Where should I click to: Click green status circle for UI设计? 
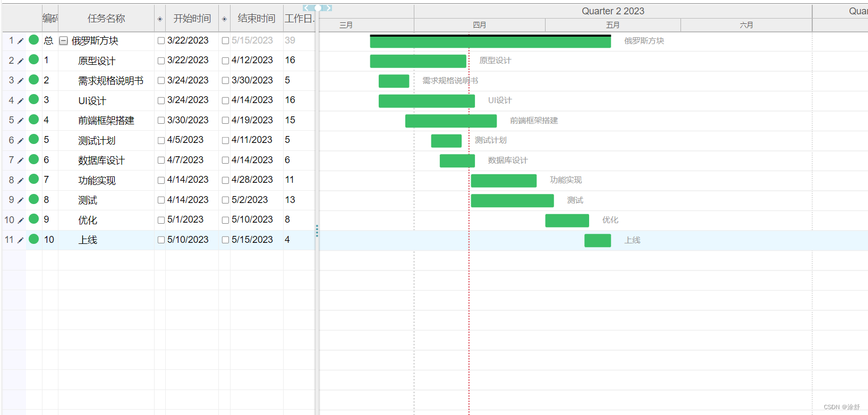pyautogui.click(x=34, y=99)
